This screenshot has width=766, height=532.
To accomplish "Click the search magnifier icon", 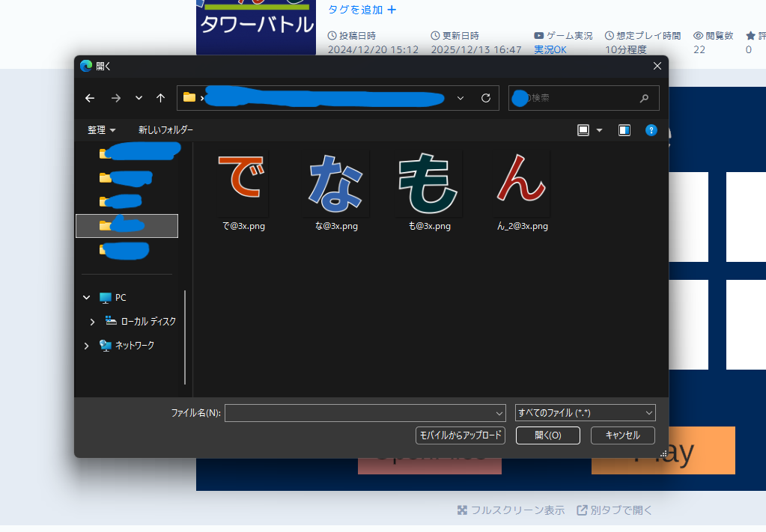I will 644,98.
